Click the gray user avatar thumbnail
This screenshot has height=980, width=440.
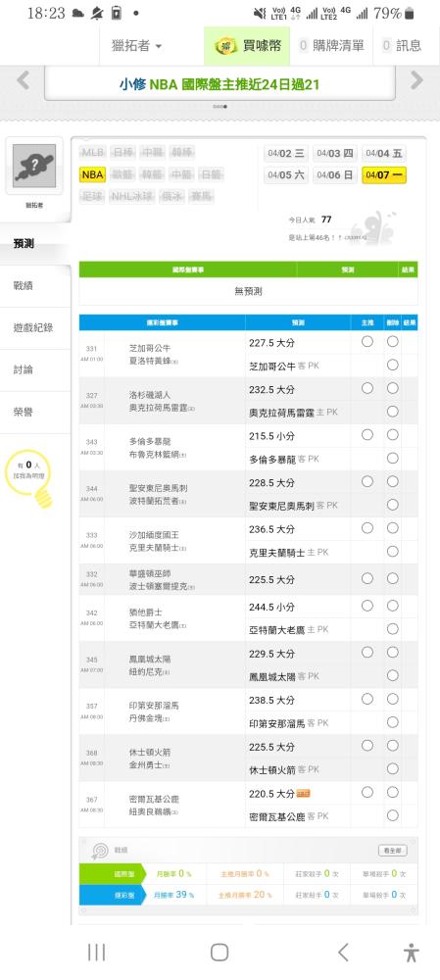point(34,166)
